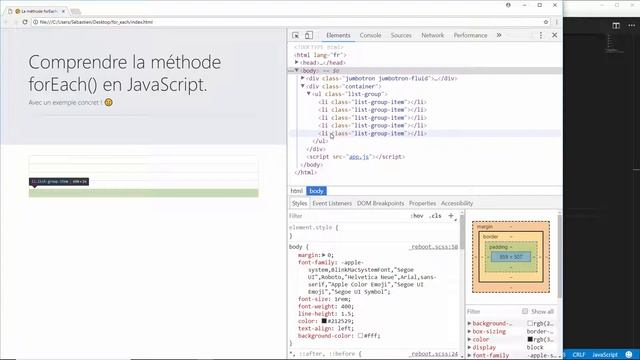Screen dimensions: 640x360
Task: Click the Styles filter input field
Action: pyautogui.click(x=347, y=216)
